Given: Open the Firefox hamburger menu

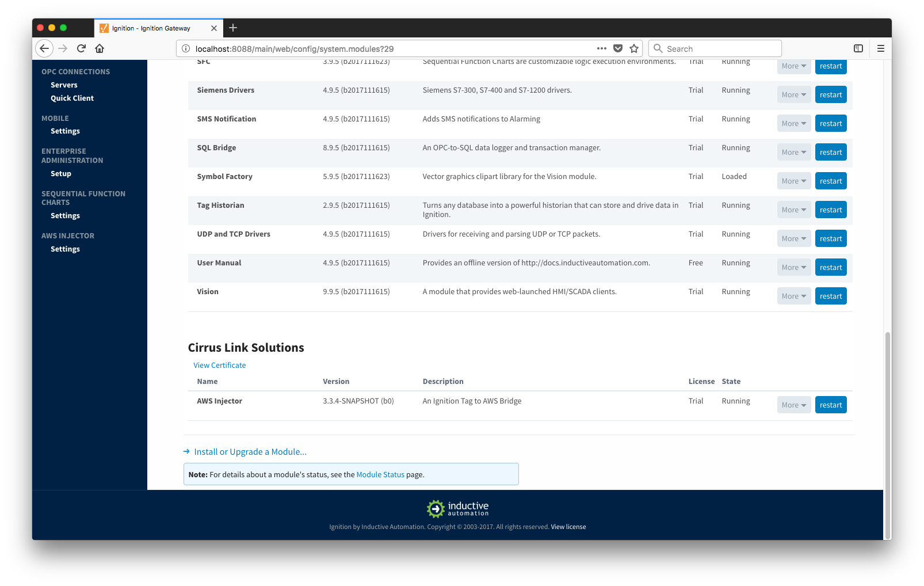Looking at the screenshot, I should [x=880, y=48].
